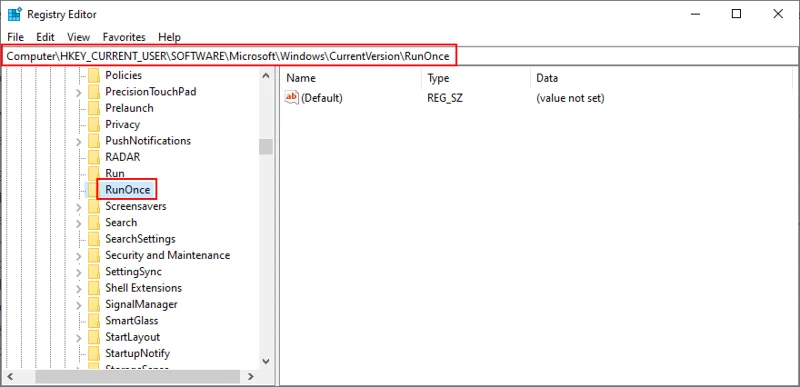The height and width of the screenshot is (387, 800).
Task: Open the File menu
Action: (15, 37)
